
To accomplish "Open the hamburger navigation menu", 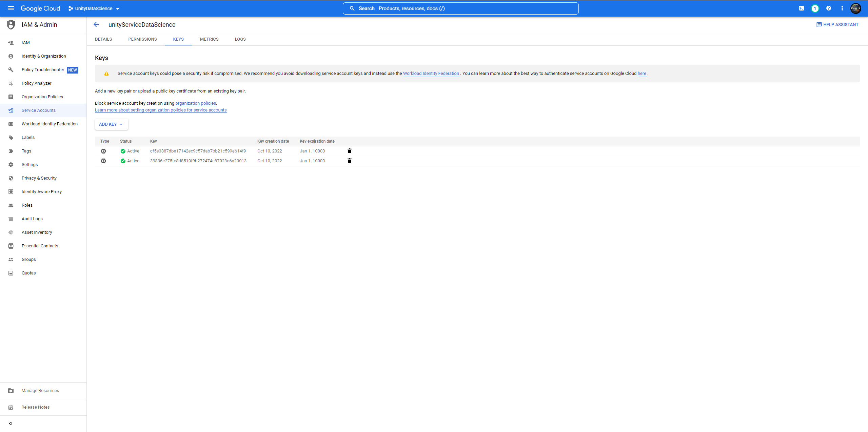I will pyautogui.click(x=11, y=8).
